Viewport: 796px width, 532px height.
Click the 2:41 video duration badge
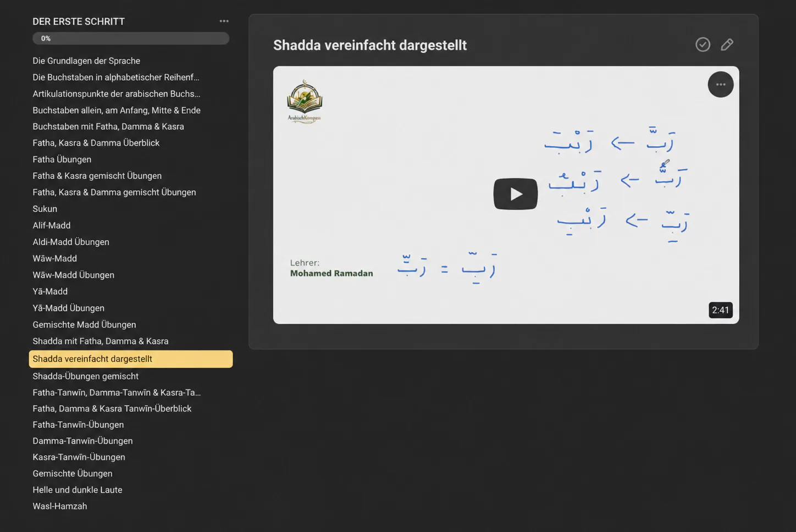click(720, 310)
